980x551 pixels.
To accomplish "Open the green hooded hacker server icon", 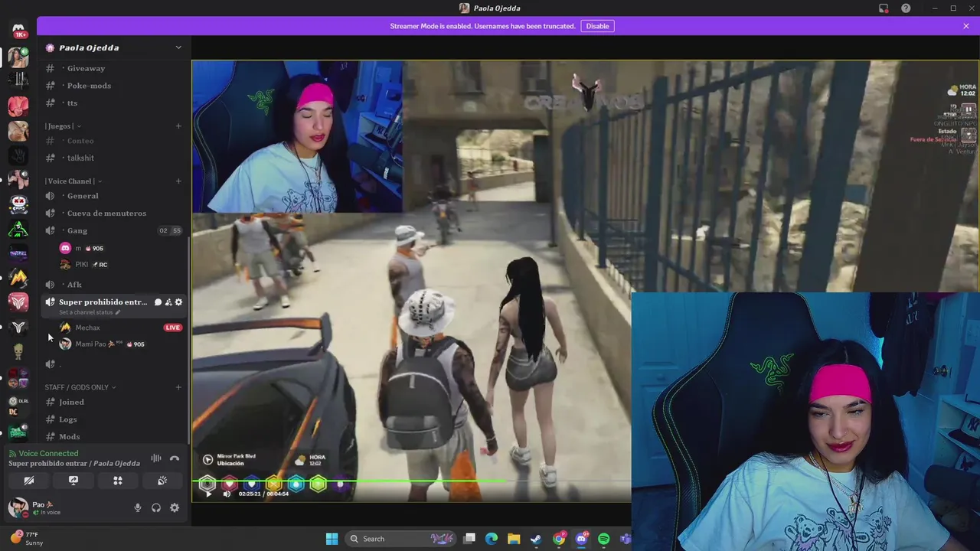I will 18,229.
